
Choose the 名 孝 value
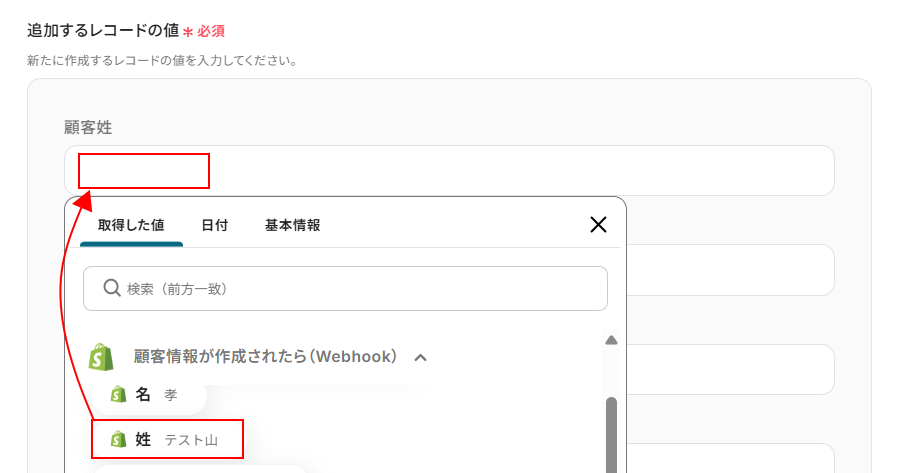pyautogui.click(x=149, y=394)
